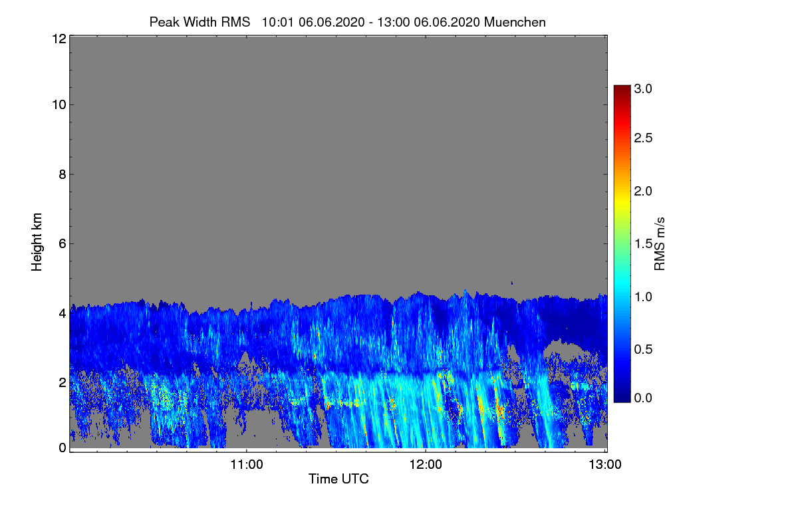Click the 'Height km' y-axis label
This screenshot has width=798, height=532.
(37, 242)
